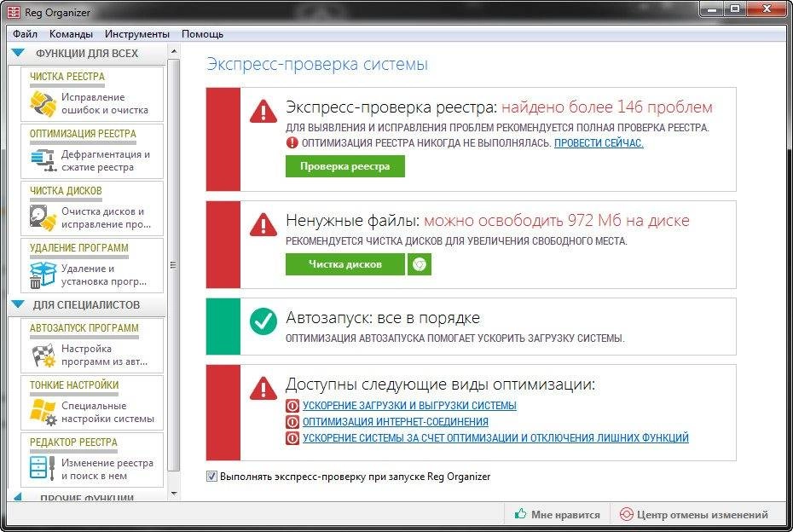The height and width of the screenshot is (532, 793).
Task: Click warning triangle beside Доступны следующие виды оптимизации
Action: click(x=263, y=389)
